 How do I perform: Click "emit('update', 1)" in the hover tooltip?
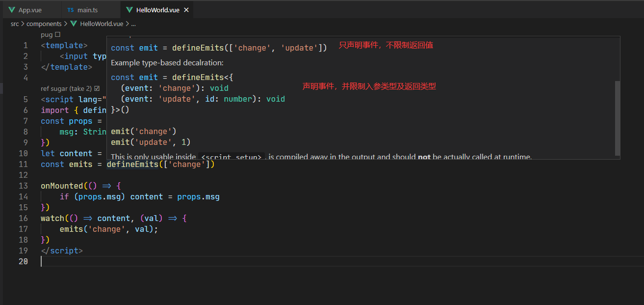coord(151,142)
